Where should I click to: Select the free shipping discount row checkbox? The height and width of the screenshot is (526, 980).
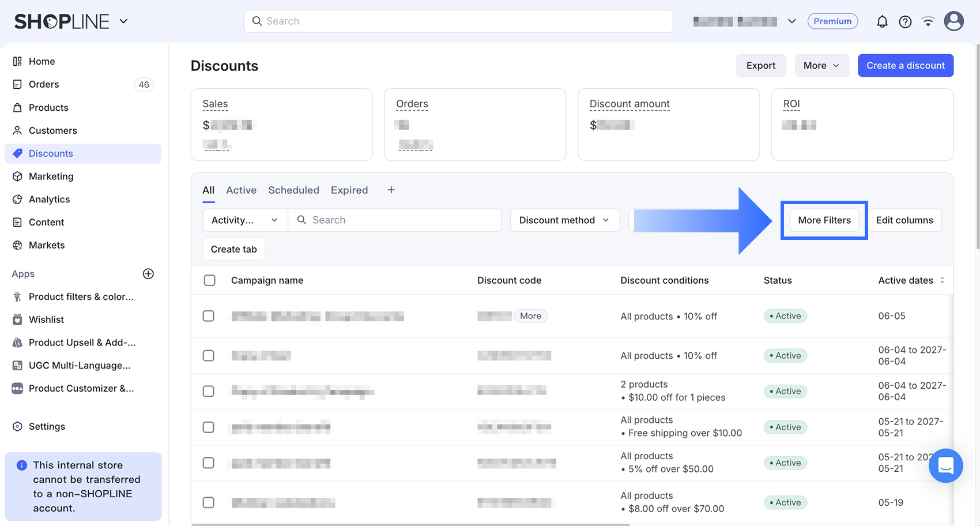point(209,427)
